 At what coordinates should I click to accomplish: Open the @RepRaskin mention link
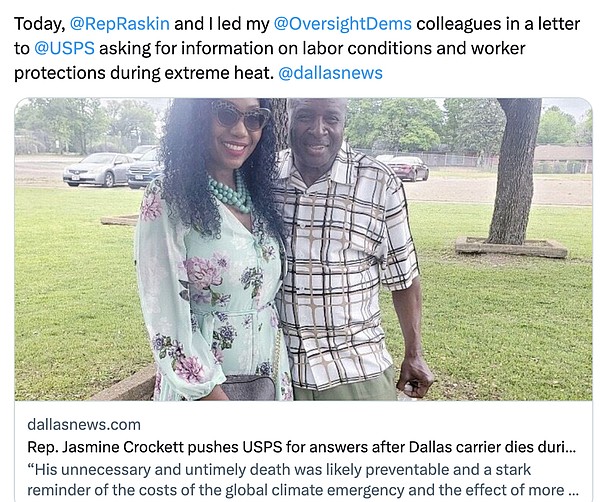coord(120,24)
